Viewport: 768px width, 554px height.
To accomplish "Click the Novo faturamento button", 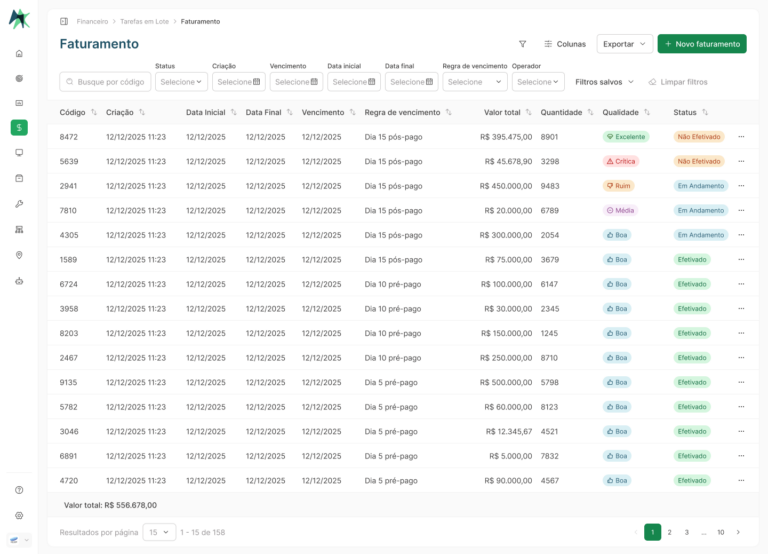I will (702, 44).
